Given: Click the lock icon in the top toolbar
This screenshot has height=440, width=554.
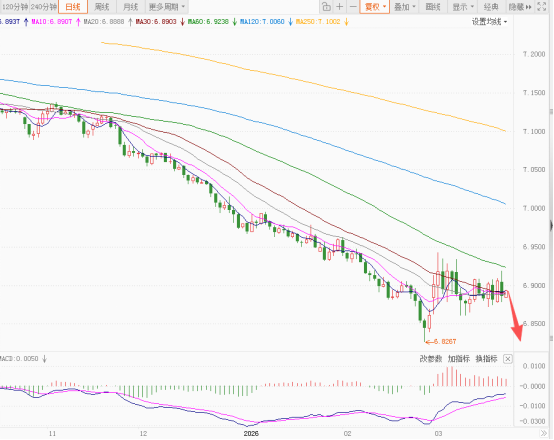Looking at the screenshot, I should pyautogui.click(x=326, y=7).
